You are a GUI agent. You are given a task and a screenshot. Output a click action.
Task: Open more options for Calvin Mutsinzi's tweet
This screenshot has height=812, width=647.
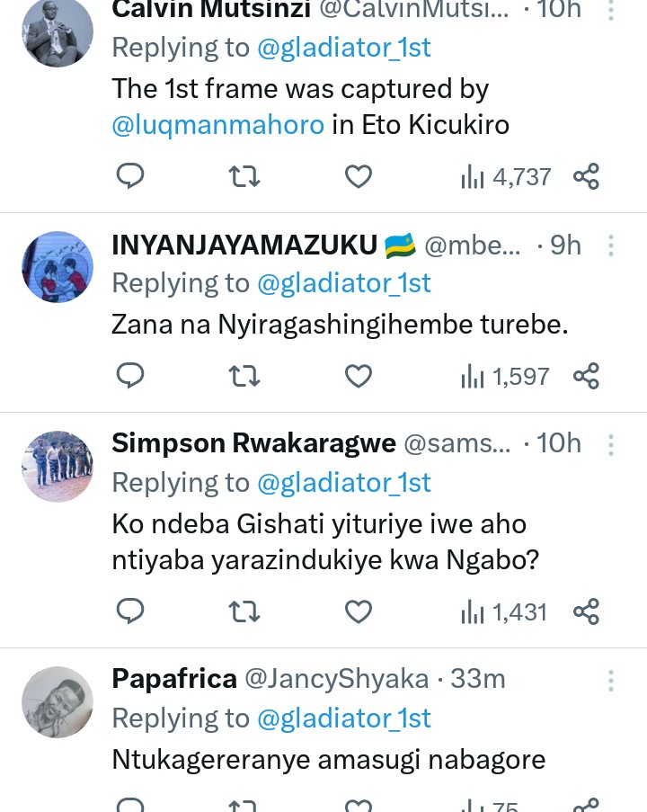coord(611,11)
